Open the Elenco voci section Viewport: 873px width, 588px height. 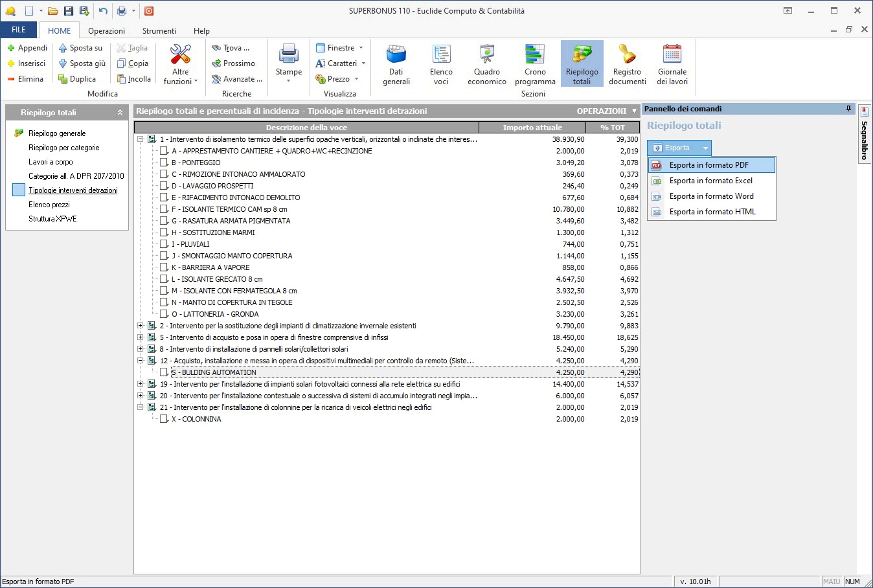[x=441, y=64]
